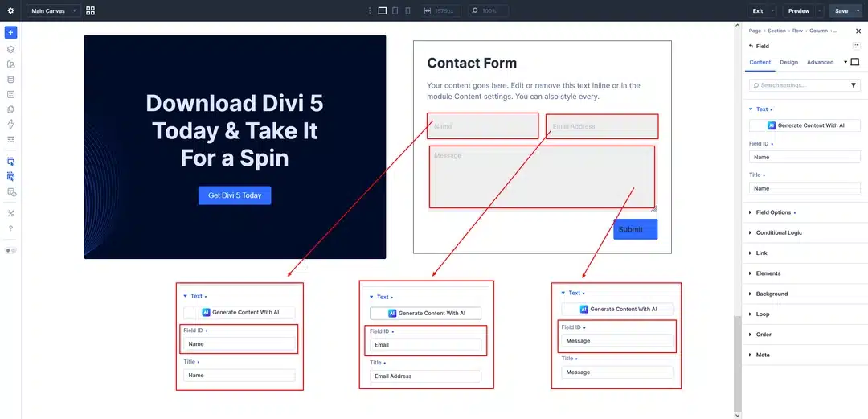Click the Title input in right panel

pos(805,188)
